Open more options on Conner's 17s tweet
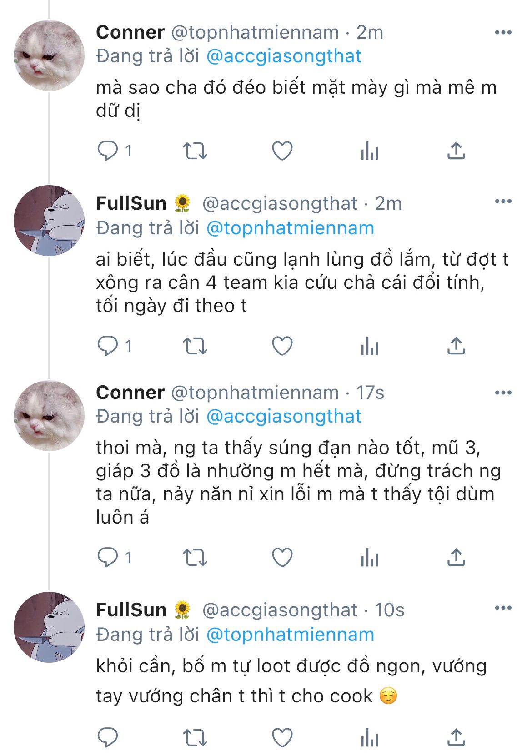 click(x=503, y=393)
